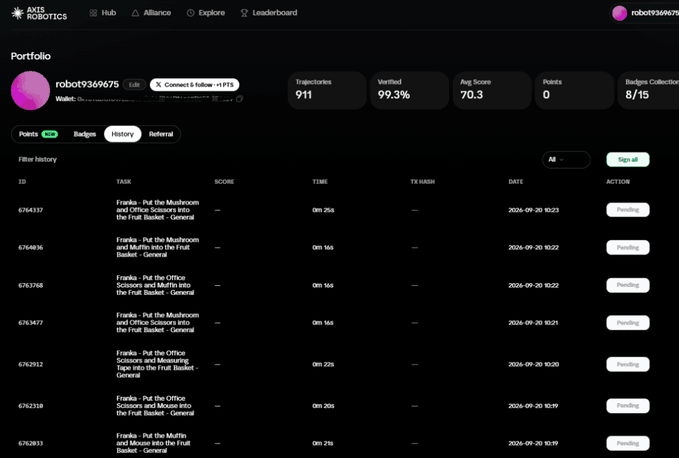Click the ID 6763768 cell

31,285
